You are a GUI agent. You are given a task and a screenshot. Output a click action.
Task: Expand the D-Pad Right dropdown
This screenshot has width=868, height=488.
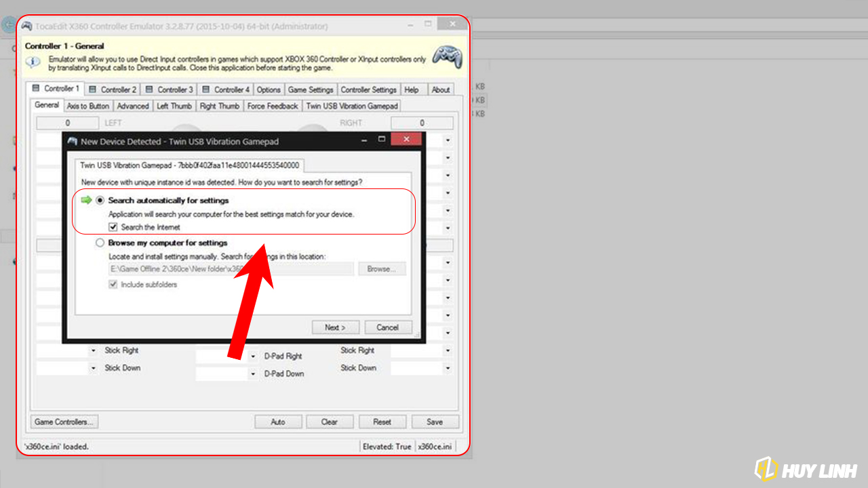[254, 357]
